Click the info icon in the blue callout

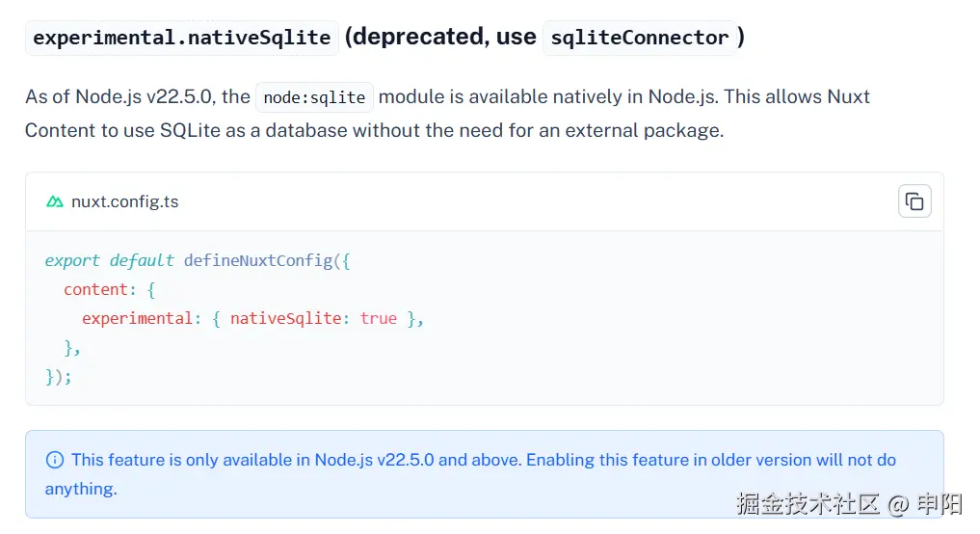(55, 460)
